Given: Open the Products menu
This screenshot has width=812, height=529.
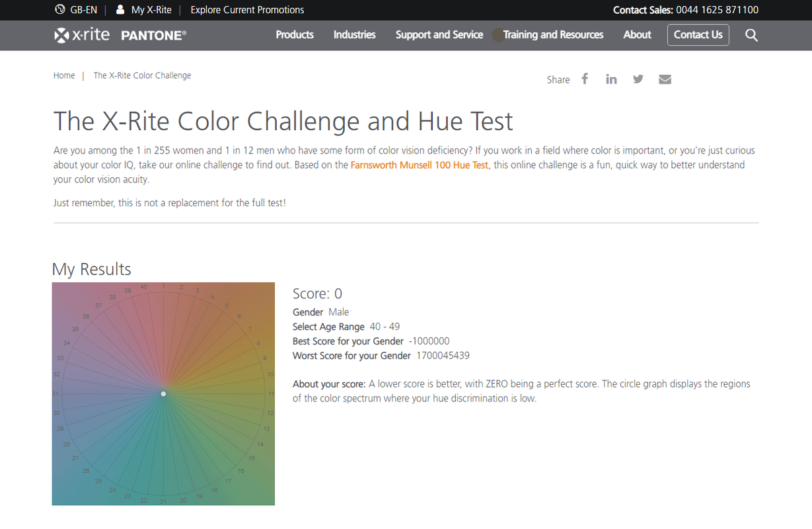Looking at the screenshot, I should [x=295, y=35].
